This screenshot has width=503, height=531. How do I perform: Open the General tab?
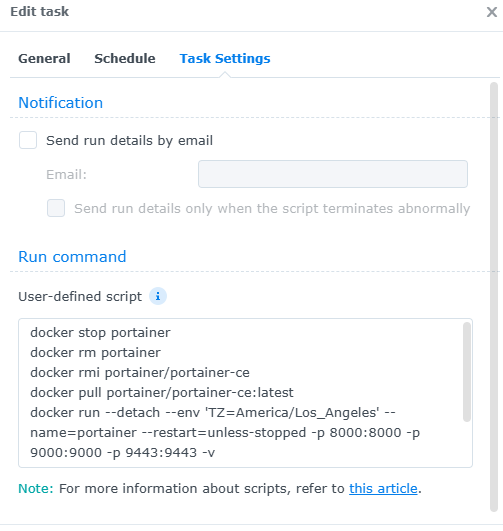click(x=44, y=59)
